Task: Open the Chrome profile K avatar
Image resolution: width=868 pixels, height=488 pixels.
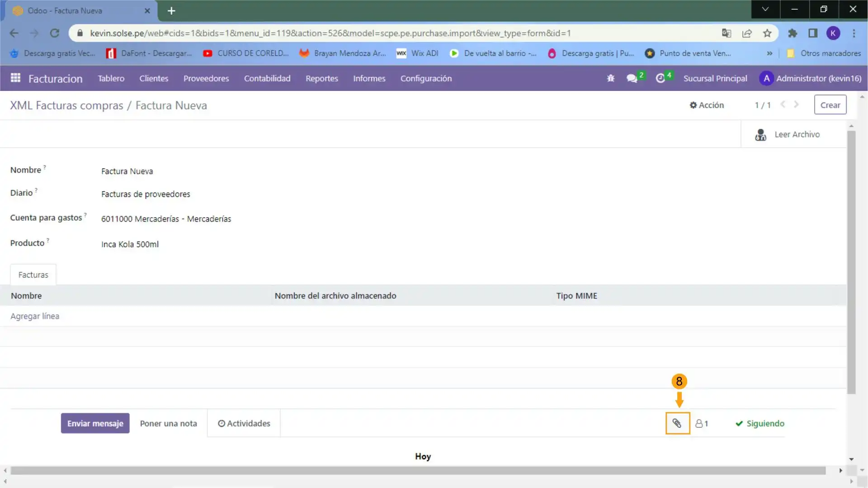Action: 833,33
